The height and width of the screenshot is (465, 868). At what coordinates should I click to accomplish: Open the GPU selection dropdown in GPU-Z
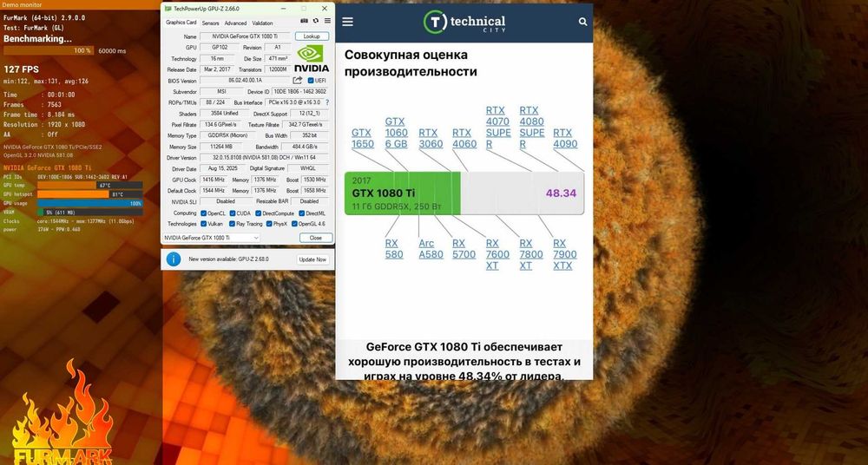212,238
